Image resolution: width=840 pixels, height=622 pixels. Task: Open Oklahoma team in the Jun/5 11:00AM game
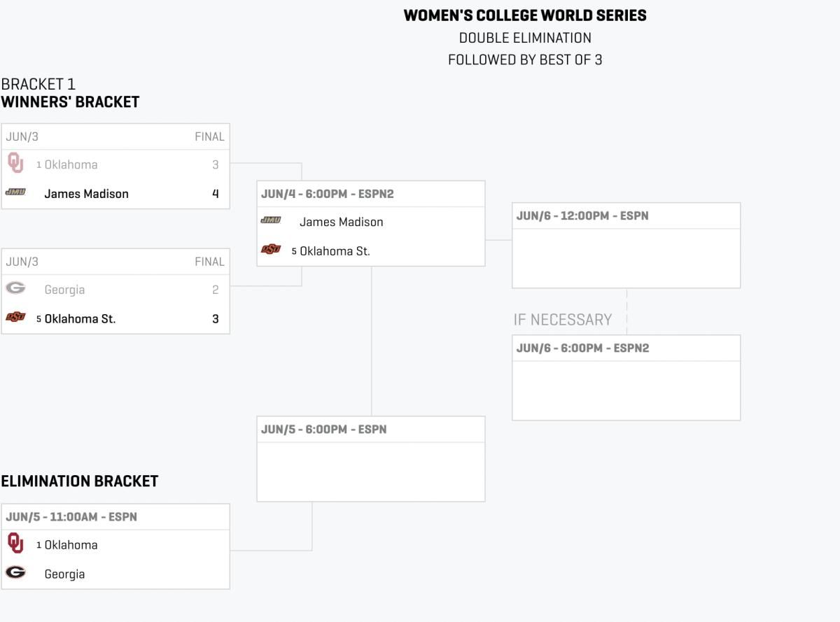pyautogui.click(x=71, y=545)
